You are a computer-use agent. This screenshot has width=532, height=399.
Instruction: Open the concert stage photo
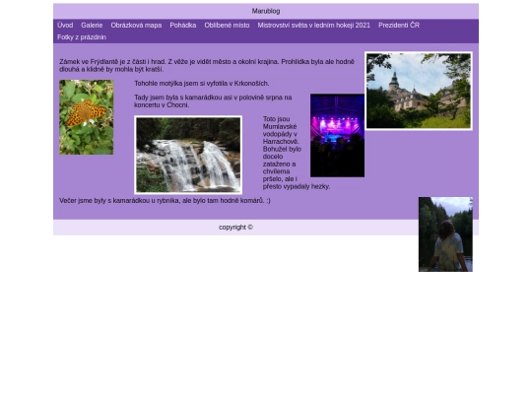pos(337,135)
